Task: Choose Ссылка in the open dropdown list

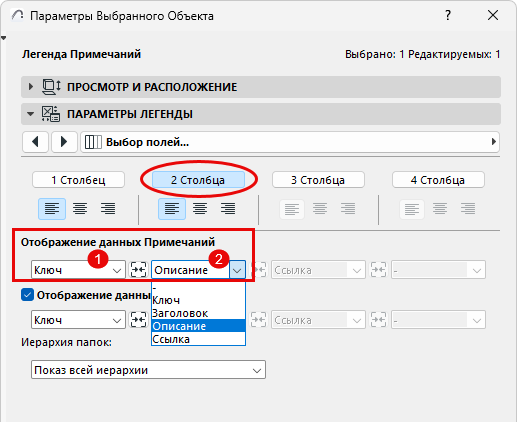Action: tap(198, 339)
